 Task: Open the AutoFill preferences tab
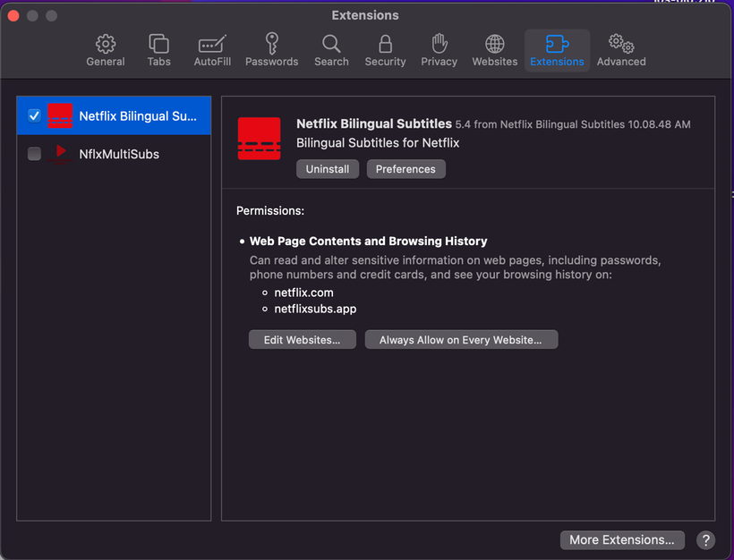tap(212, 50)
